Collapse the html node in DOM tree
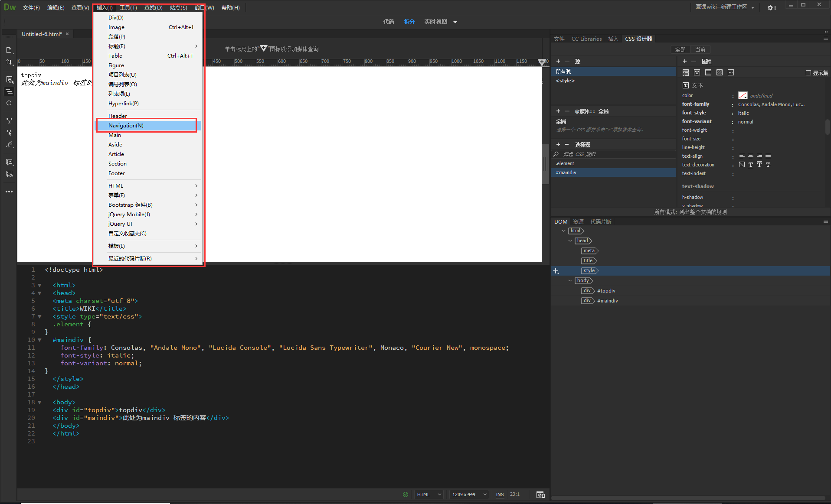831x504 pixels. (x=563, y=231)
